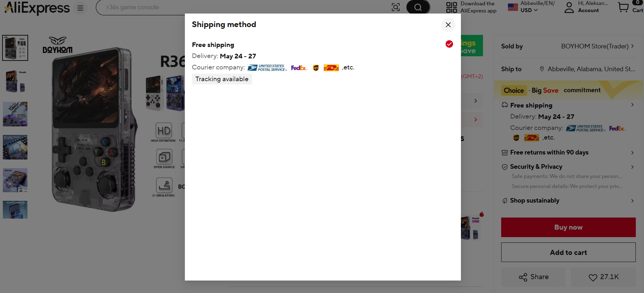
Task: Click the Add to cart button
Action: pos(568,252)
